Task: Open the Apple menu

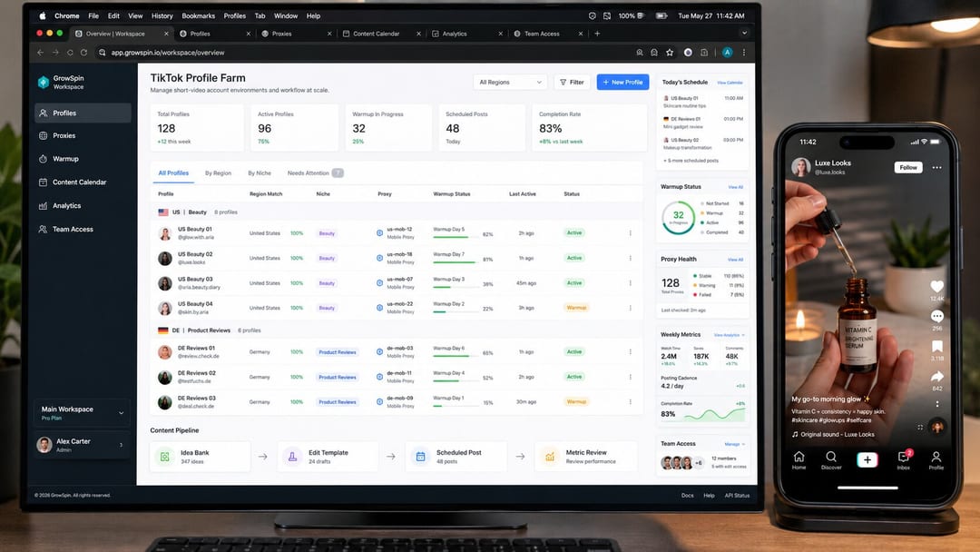Action: coord(43,15)
